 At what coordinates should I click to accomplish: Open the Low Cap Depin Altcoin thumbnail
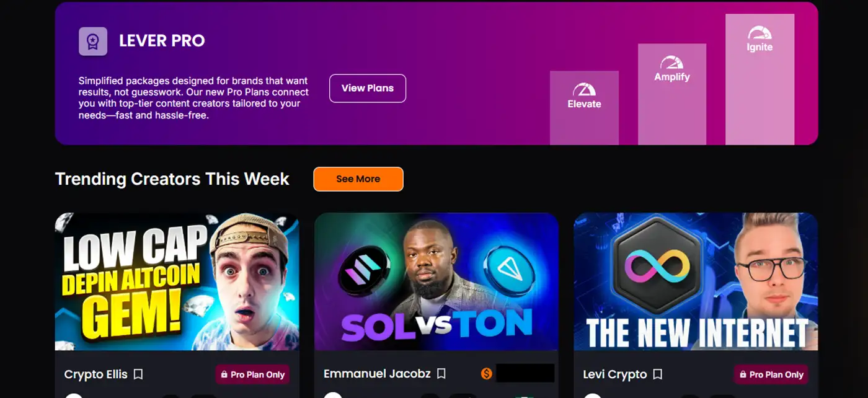[177, 281]
